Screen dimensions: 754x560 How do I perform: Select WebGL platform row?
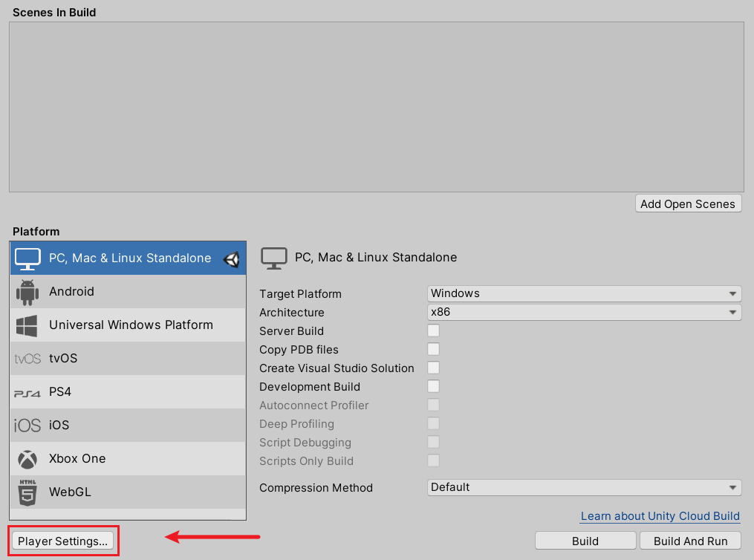[128, 492]
